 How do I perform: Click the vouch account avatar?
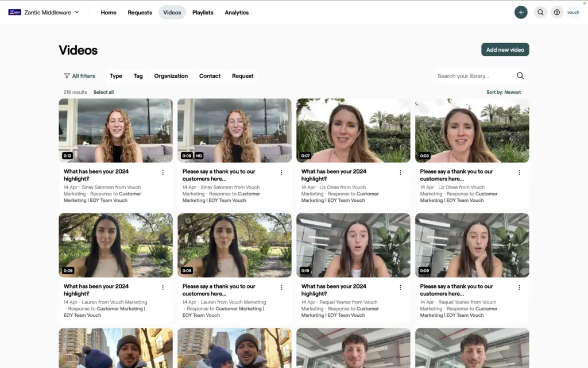(x=574, y=13)
